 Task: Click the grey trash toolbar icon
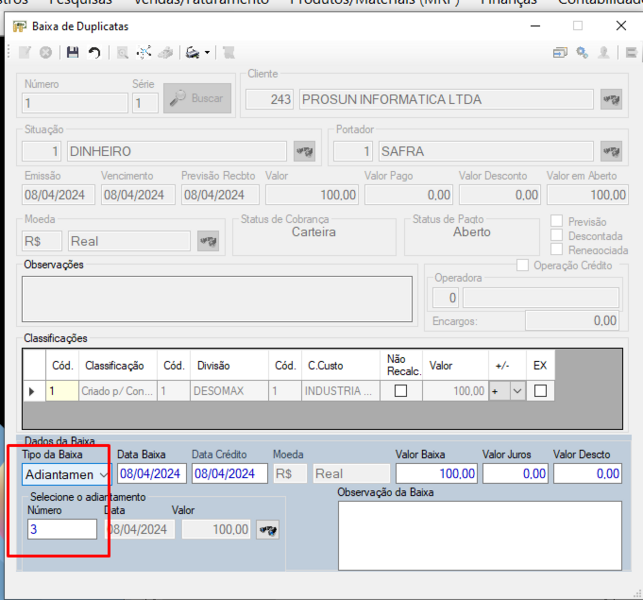tap(229, 52)
